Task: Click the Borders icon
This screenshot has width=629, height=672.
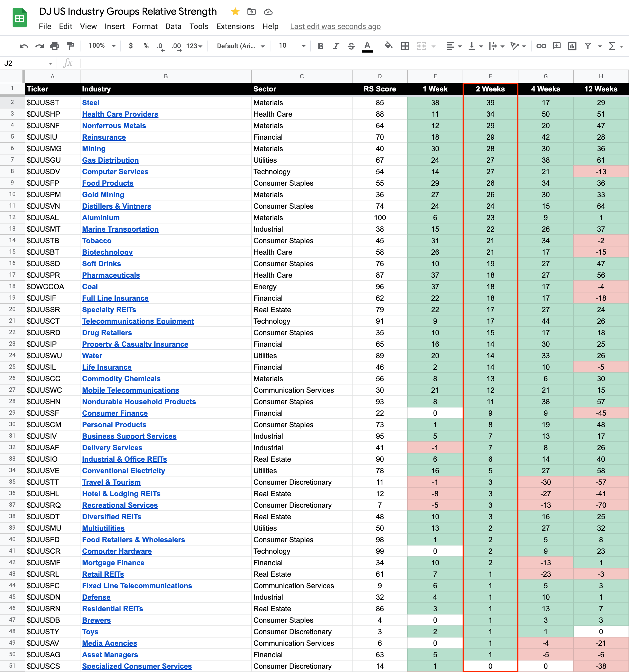Action: click(405, 46)
